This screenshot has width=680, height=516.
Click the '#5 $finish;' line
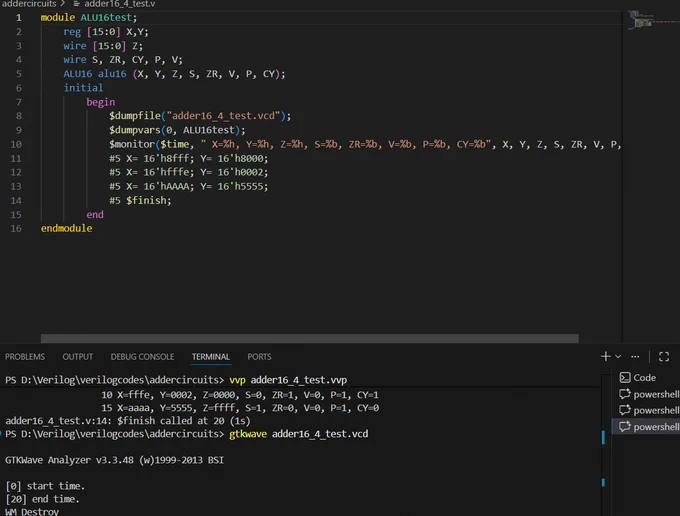(x=140, y=200)
